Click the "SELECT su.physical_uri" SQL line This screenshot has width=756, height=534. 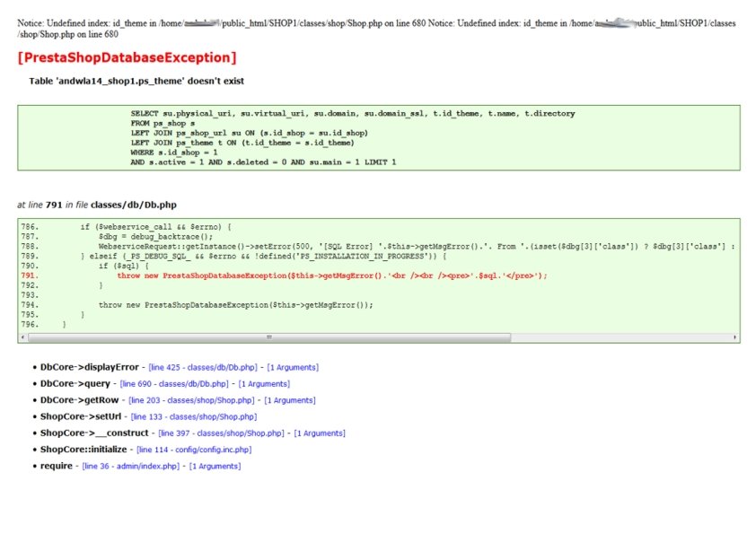[x=353, y=114]
